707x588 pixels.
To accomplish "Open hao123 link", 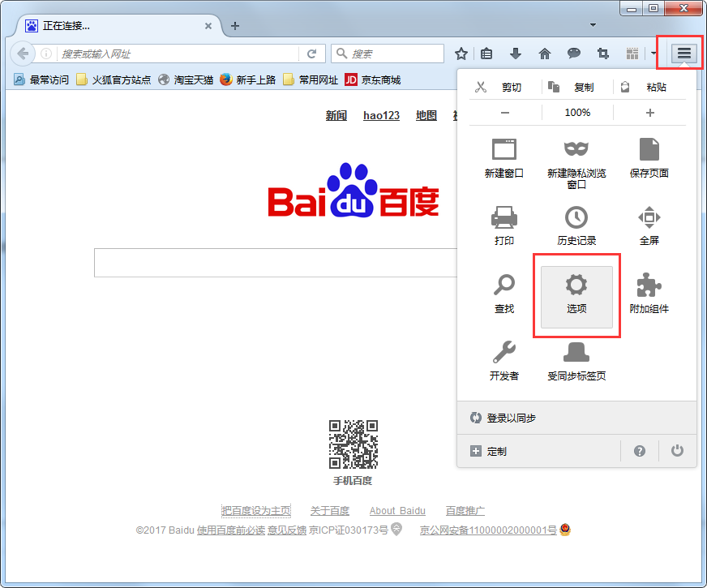I will (x=381, y=115).
